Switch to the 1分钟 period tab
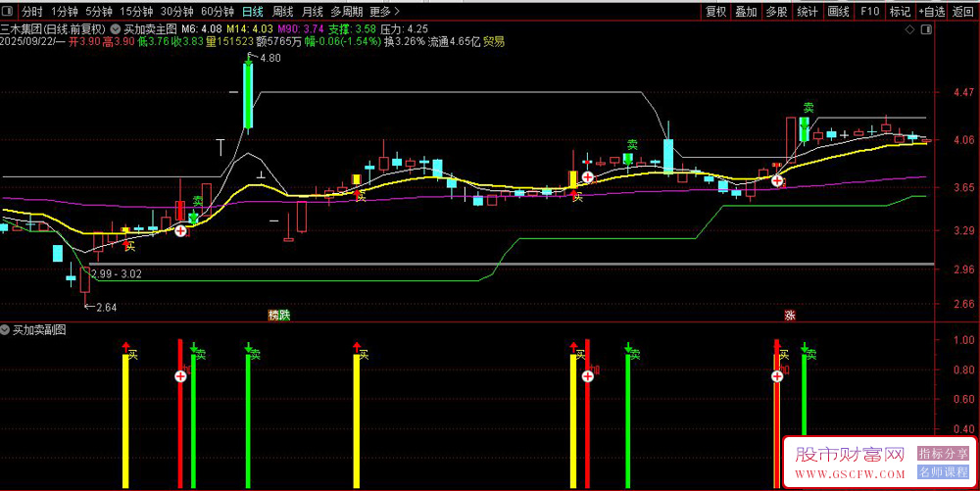The image size is (980, 491). click(x=65, y=11)
